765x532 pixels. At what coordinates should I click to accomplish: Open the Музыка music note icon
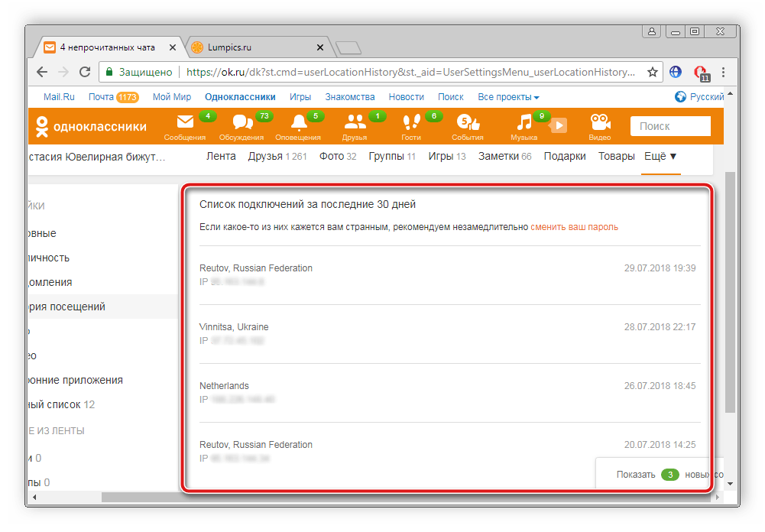click(524, 124)
